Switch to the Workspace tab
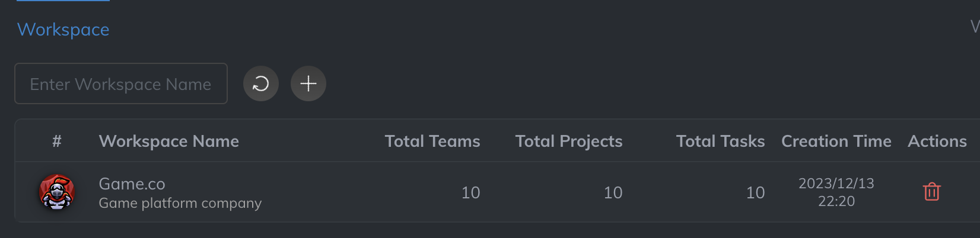 click(x=63, y=29)
